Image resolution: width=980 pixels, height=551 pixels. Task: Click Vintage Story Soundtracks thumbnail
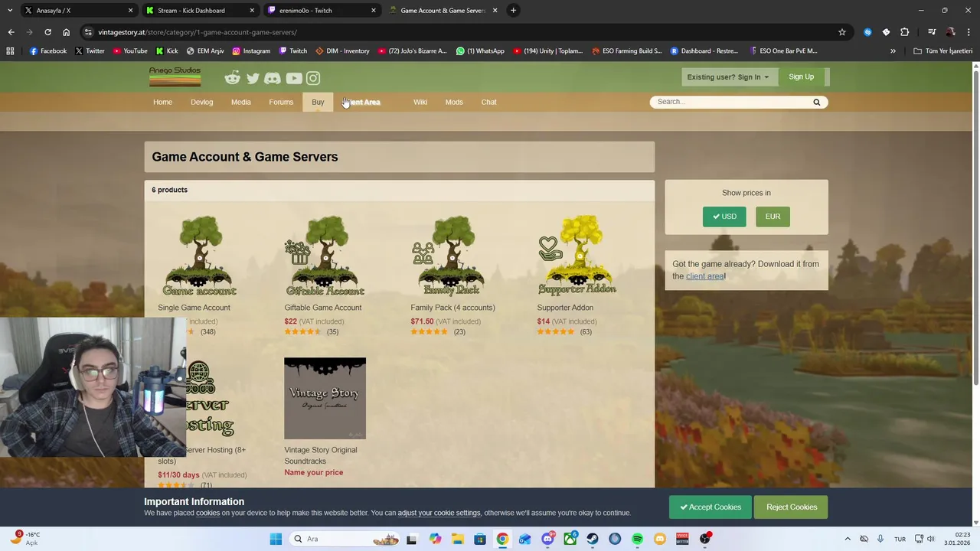pos(325,398)
